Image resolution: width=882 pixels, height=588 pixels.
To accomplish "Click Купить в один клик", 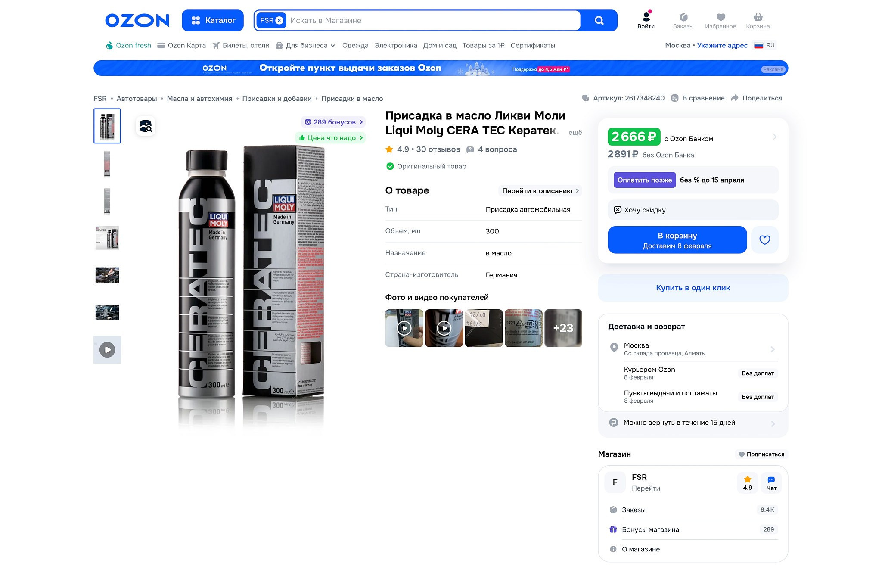I will coord(693,288).
